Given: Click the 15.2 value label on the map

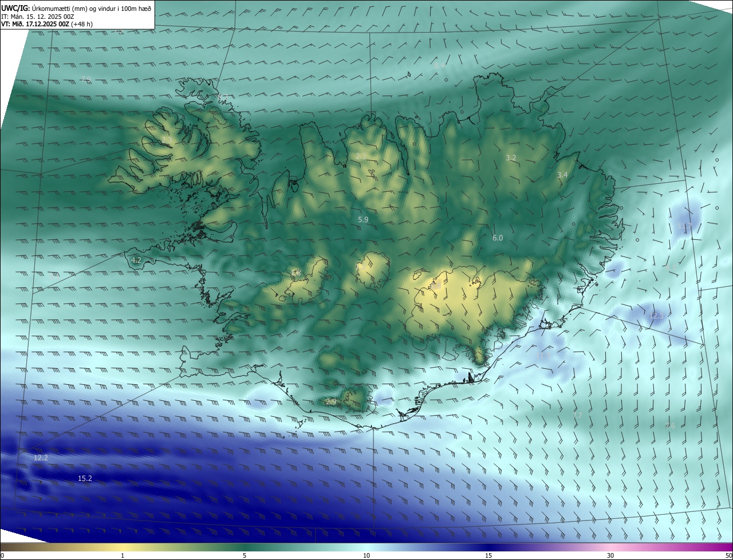Looking at the screenshot, I should [85, 478].
